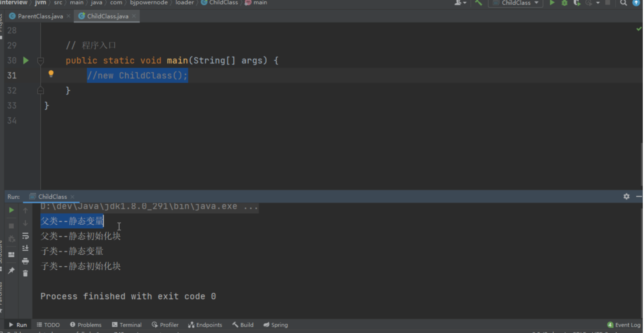Click the '// 程序入口' comment

click(91, 45)
